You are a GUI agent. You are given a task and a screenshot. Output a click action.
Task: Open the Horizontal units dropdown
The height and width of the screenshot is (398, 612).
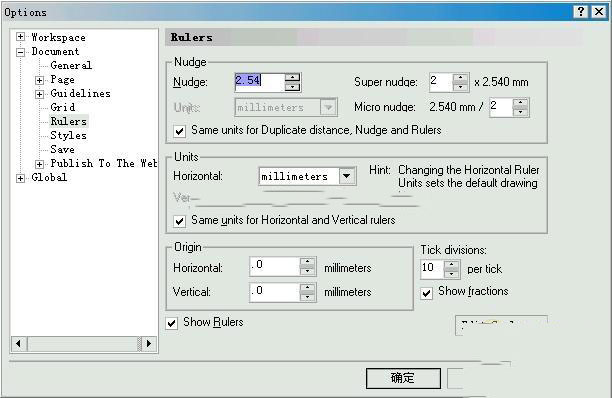point(347,176)
